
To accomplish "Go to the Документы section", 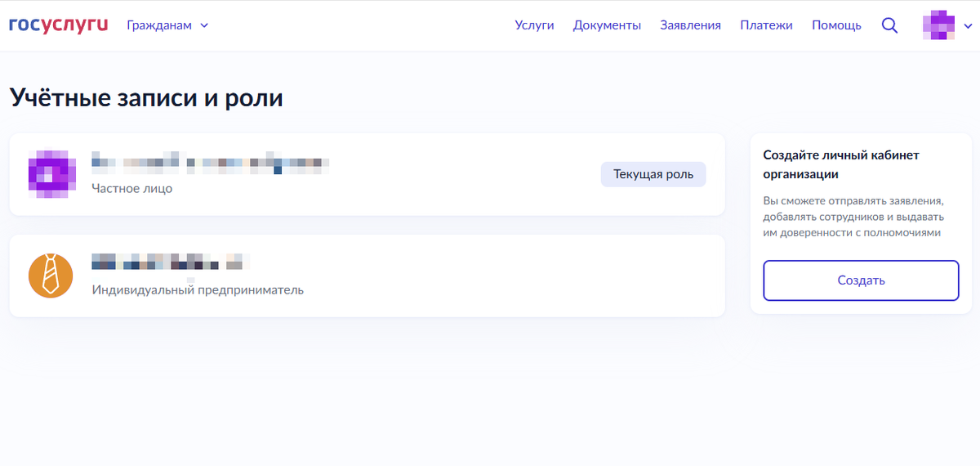I will (x=607, y=25).
